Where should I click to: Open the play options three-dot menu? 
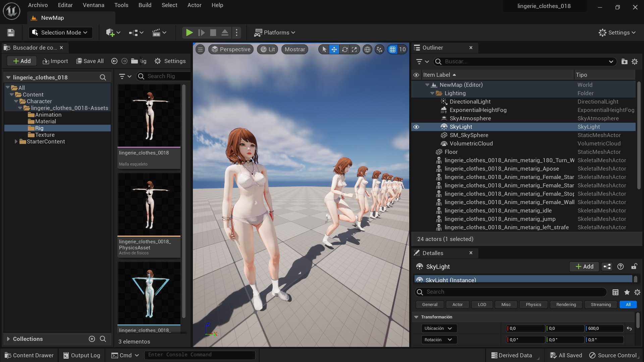[237, 33]
